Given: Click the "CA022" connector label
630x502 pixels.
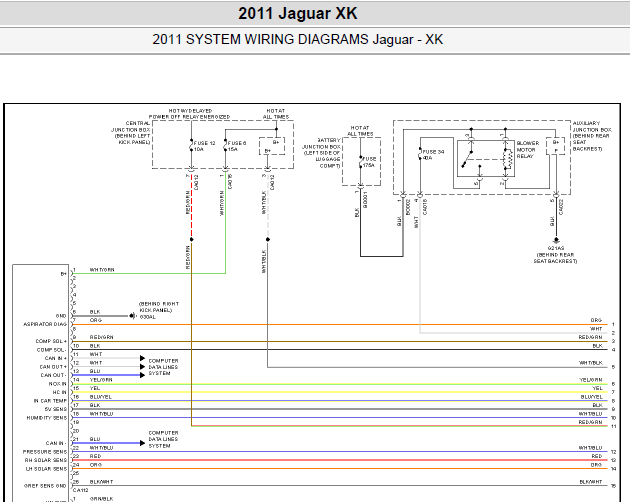Looking at the screenshot, I should (561, 207).
